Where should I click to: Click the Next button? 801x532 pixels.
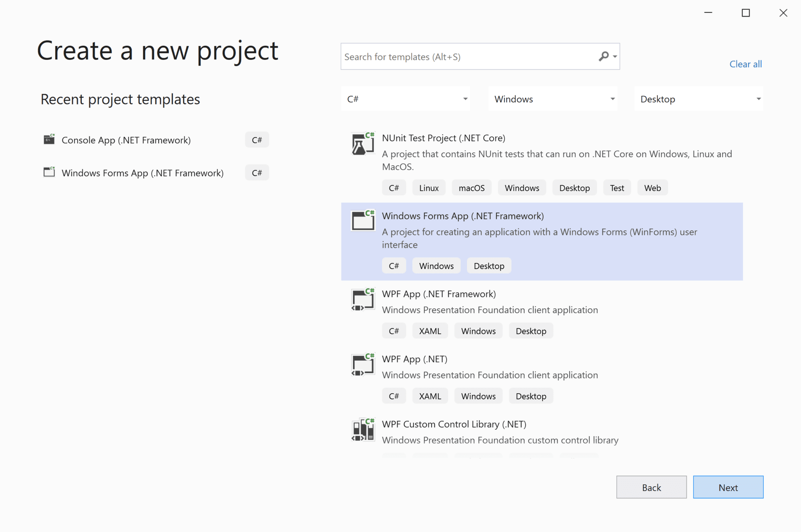(x=728, y=487)
